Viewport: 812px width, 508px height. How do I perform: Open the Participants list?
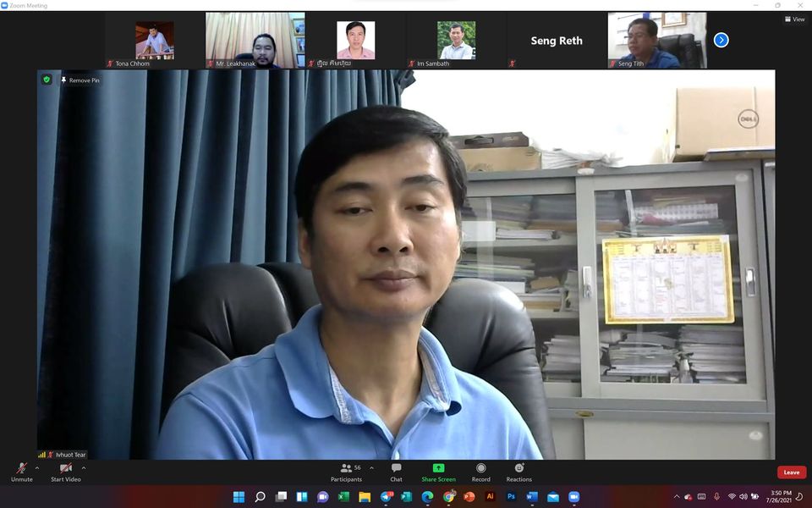pyautogui.click(x=346, y=472)
